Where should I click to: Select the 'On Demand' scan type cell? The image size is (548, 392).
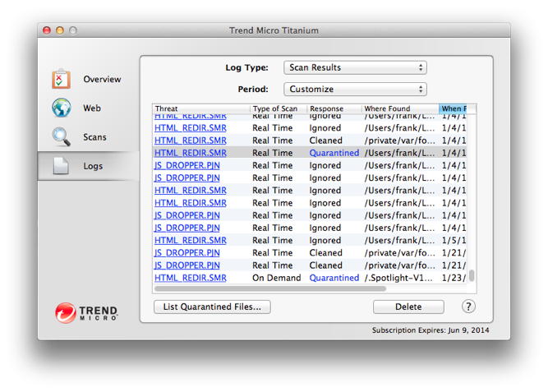(276, 278)
